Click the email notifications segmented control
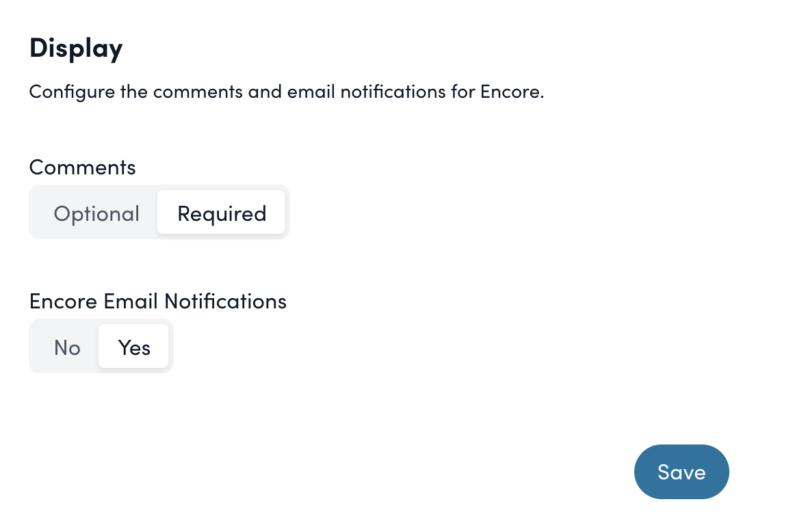The height and width of the screenshot is (532, 806). tap(101, 346)
